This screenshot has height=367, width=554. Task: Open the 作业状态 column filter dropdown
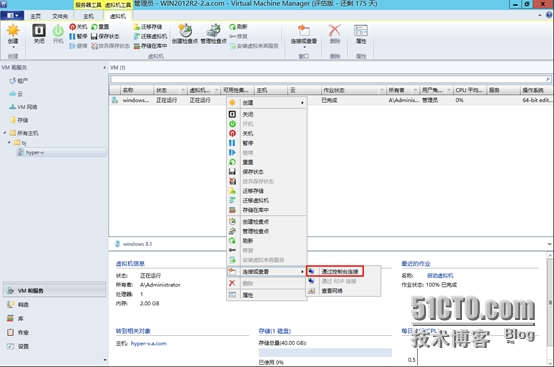point(382,90)
